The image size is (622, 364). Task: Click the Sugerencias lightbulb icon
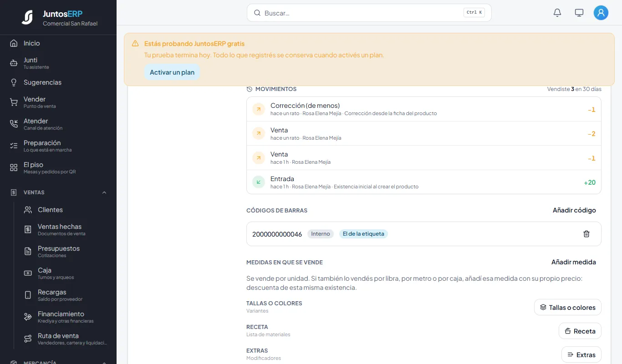tap(14, 82)
